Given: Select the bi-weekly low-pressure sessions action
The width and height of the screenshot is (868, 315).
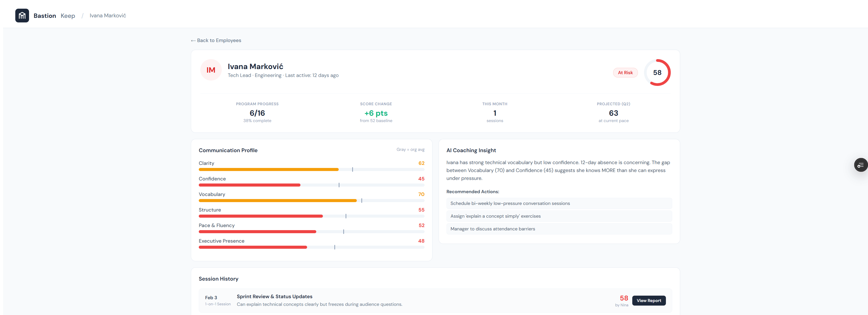Looking at the screenshot, I should 559,203.
